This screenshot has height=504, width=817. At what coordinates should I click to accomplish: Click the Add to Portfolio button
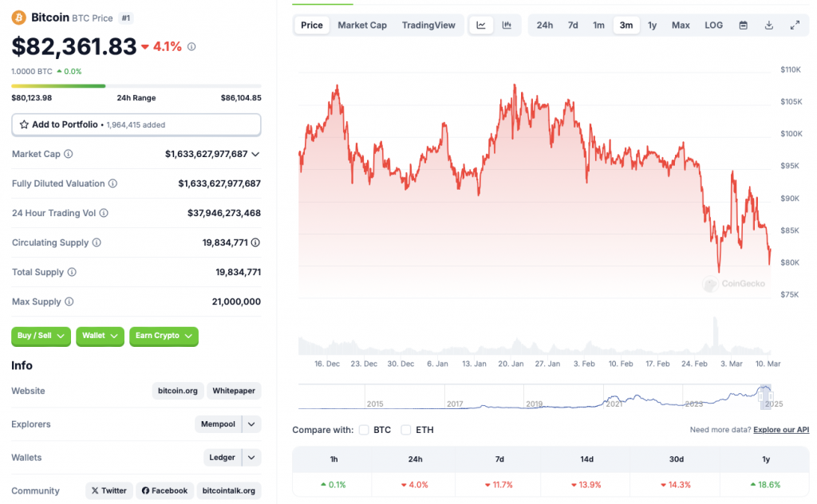click(x=136, y=125)
